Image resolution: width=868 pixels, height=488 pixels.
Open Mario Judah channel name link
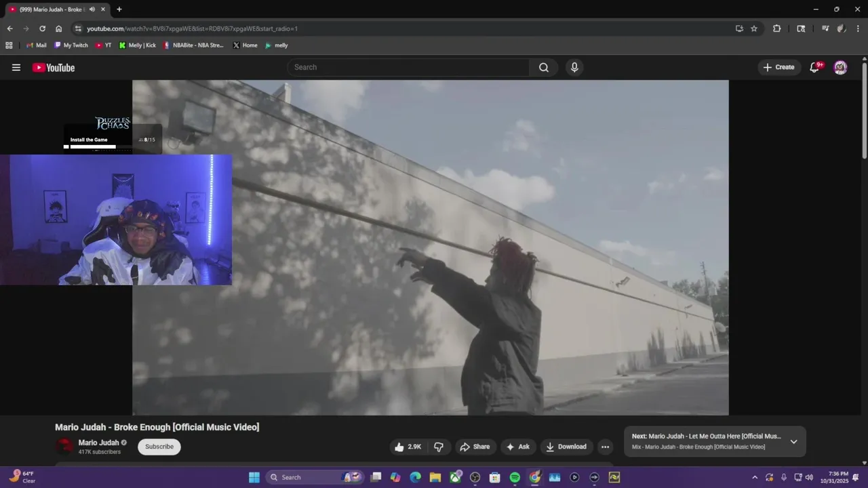tap(98, 443)
